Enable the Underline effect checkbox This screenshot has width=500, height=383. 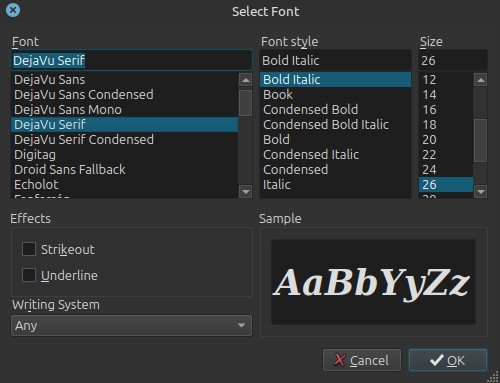tap(29, 275)
